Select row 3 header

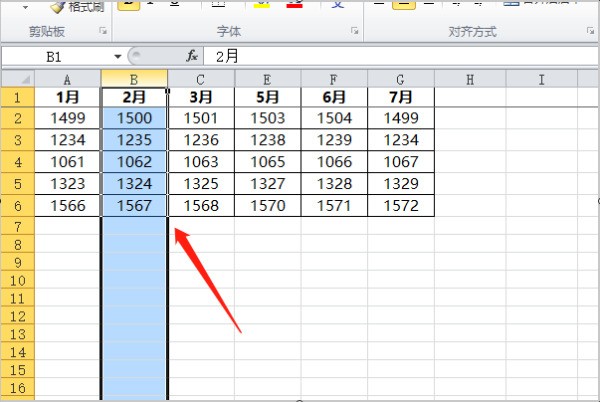coord(18,140)
